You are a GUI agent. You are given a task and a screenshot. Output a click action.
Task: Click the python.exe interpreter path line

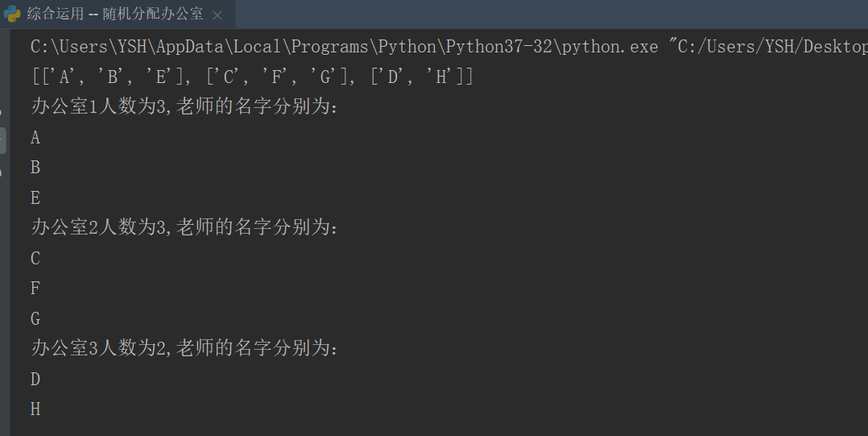click(449, 47)
